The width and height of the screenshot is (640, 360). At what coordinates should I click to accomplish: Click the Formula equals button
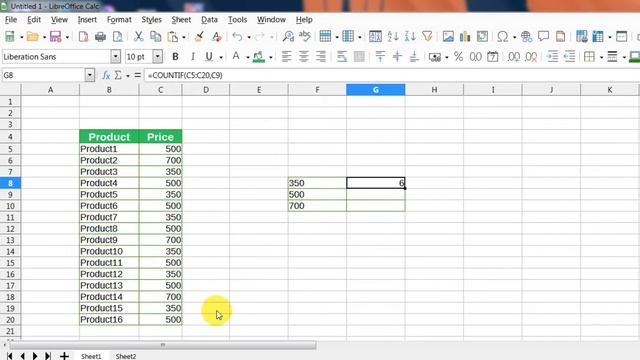point(138,75)
